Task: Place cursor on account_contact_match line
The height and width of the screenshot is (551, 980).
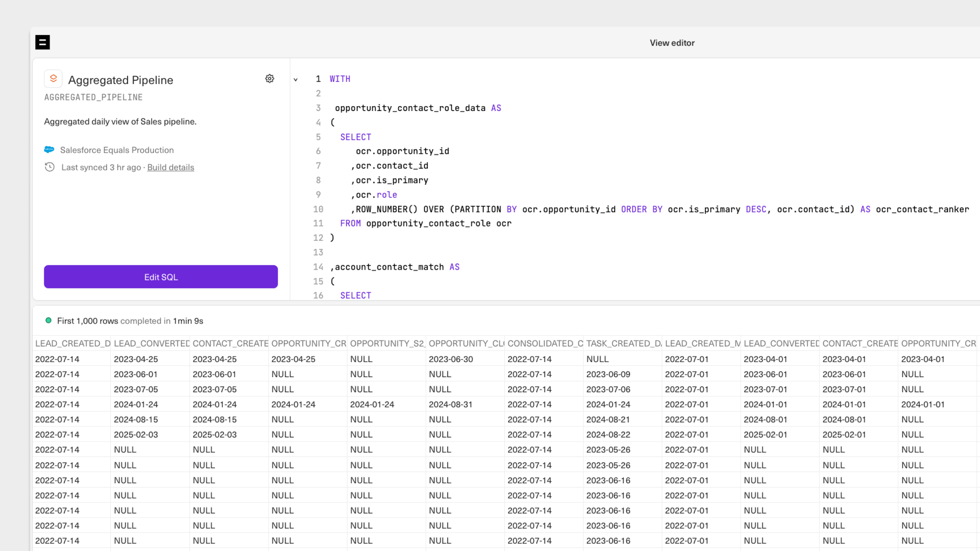Action: coord(389,267)
